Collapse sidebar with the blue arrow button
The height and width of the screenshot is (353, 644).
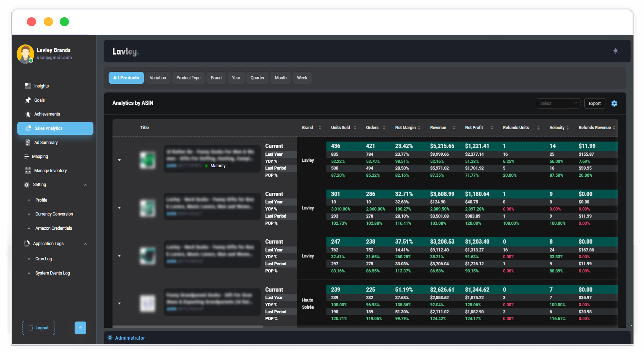[x=80, y=327]
